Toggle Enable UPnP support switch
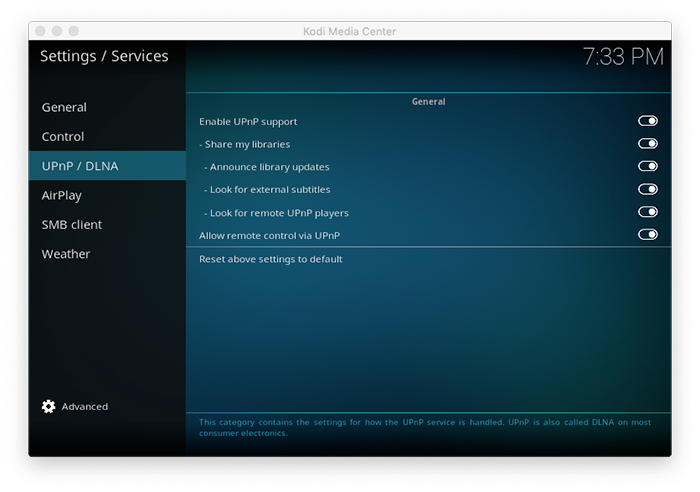700x492 pixels. point(647,121)
